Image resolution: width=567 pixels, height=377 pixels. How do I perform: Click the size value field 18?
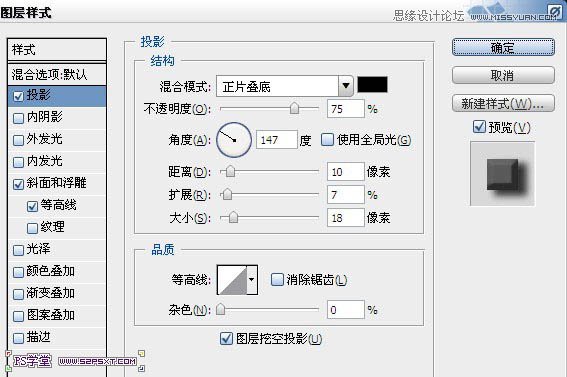pos(345,218)
